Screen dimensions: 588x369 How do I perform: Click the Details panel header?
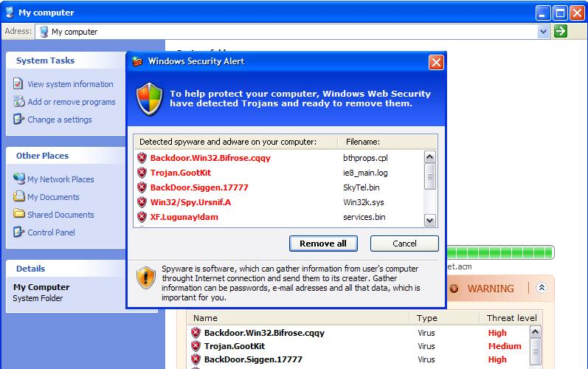pyautogui.click(x=66, y=269)
